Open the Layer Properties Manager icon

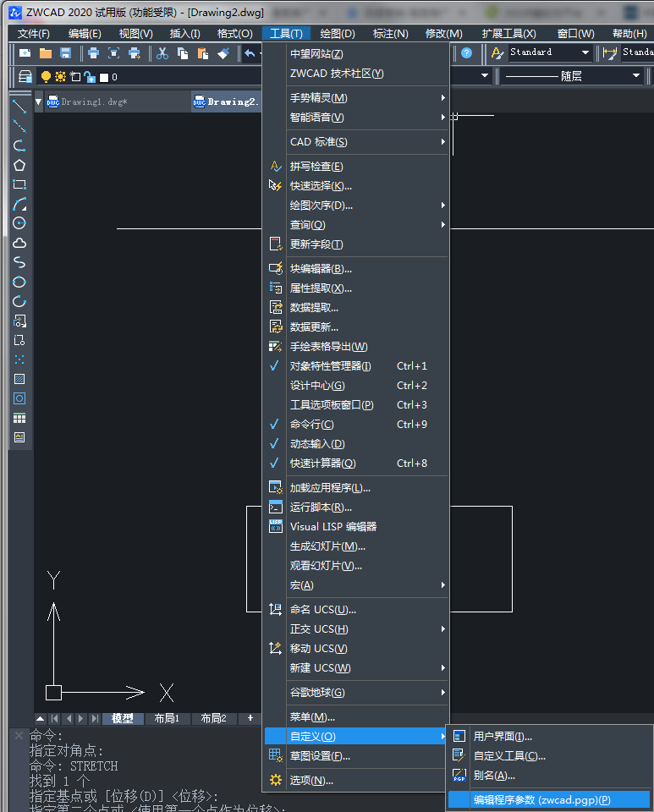[25, 77]
